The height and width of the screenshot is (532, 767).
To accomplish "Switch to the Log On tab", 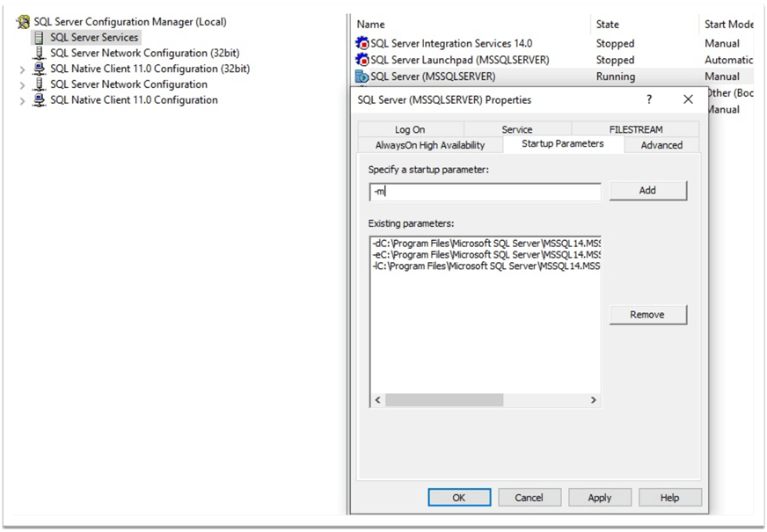I will [x=411, y=129].
